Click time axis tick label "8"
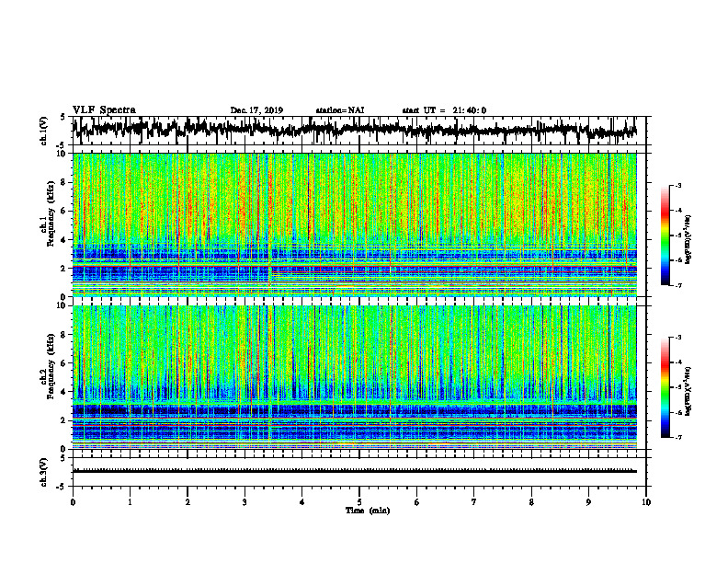The height and width of the screenshot is (563, 728). click(x=531, y=502)
